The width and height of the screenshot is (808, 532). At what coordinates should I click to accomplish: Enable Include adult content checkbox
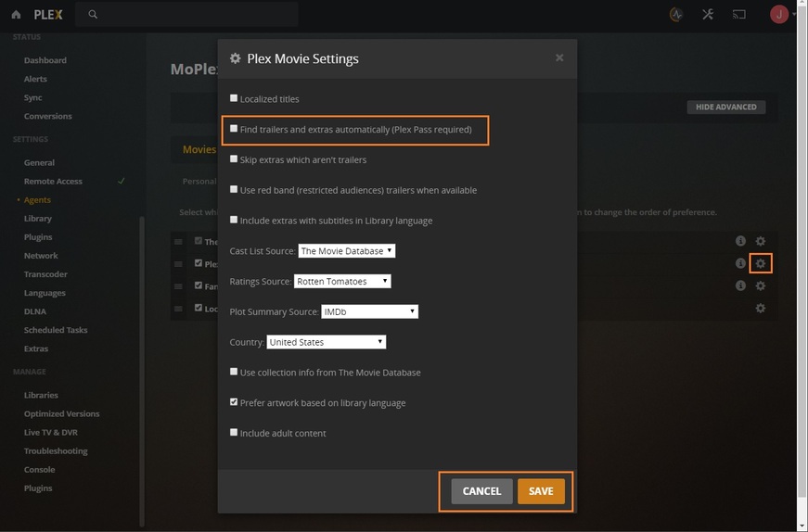(x=234, y=432)
